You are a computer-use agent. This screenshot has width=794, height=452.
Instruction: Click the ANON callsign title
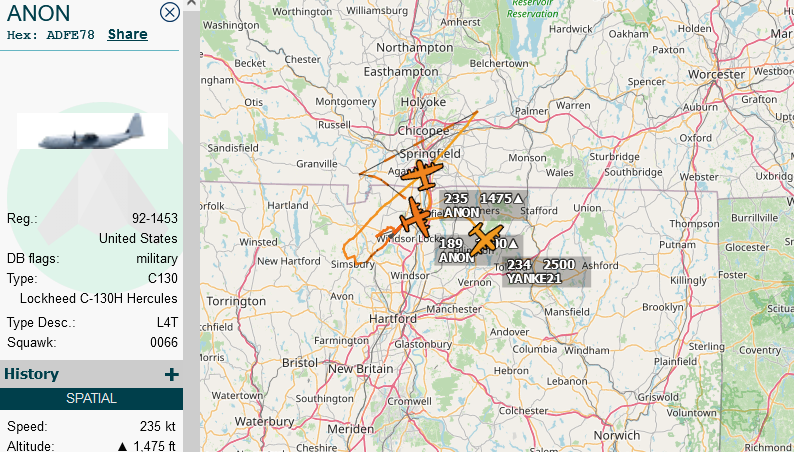pos(38,13)
